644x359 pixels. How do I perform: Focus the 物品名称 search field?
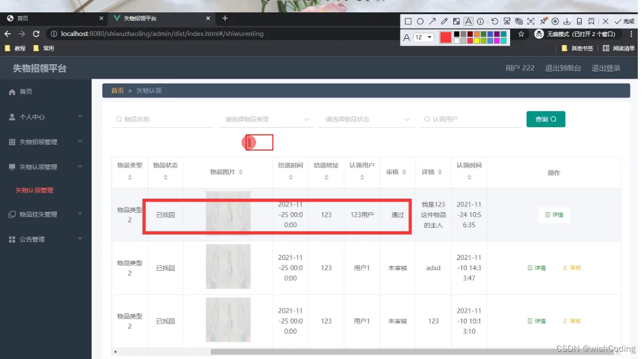pos(162,119)
